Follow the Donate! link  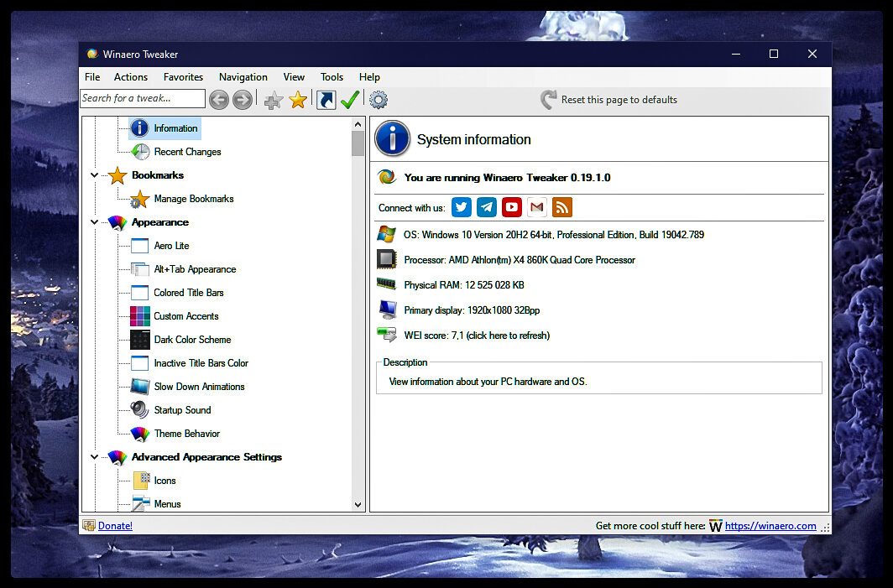pyautogui.click(x=115, y=525)
